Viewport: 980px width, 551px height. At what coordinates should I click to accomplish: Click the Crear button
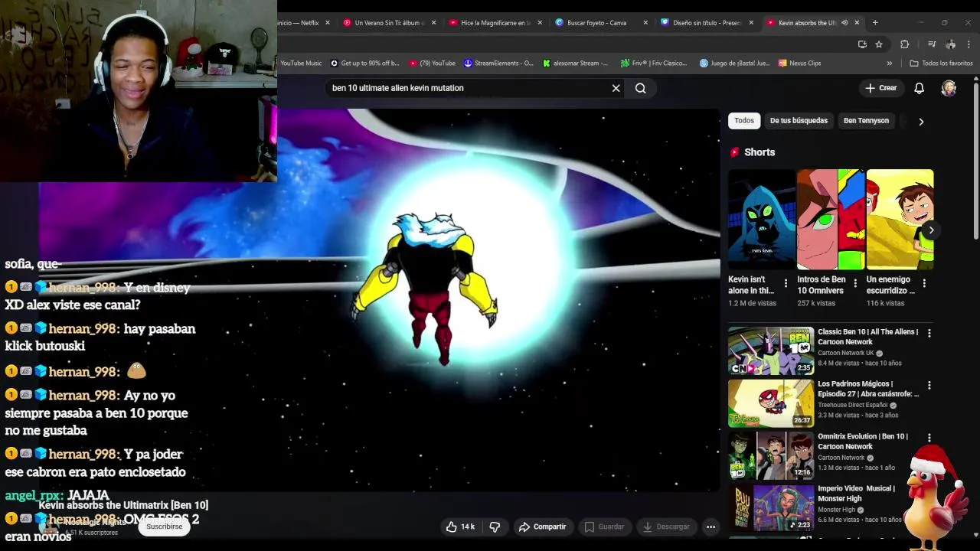pos(880,88)
